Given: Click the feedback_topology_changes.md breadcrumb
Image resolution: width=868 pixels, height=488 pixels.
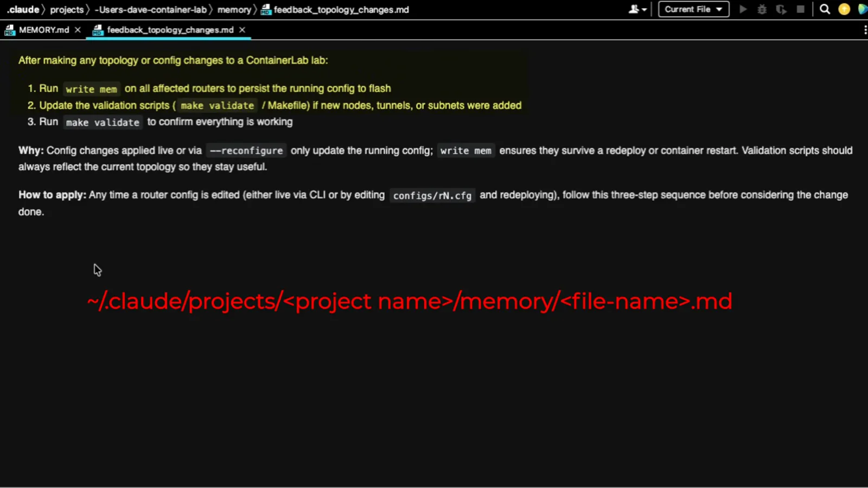Looking at the screenshot, I should 341,9.
